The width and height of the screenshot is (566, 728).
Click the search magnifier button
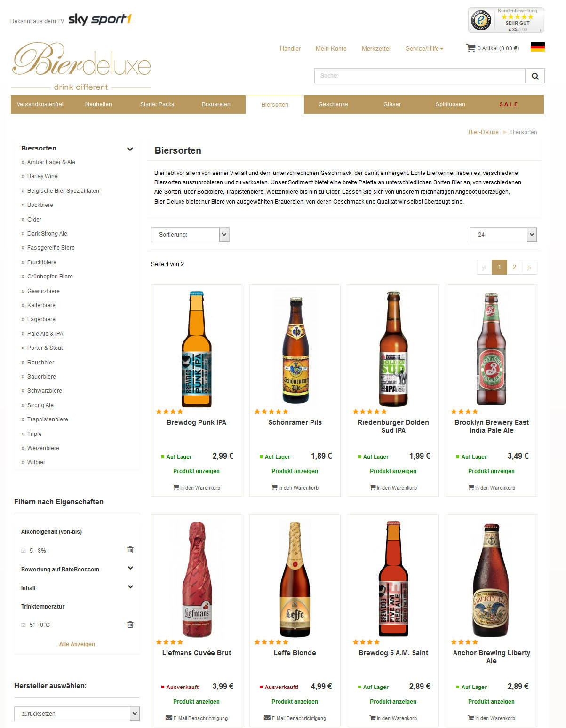pos(535,76)
